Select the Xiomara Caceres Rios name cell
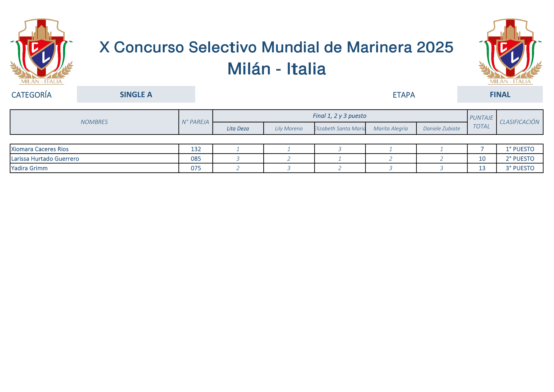 point(94,149)
